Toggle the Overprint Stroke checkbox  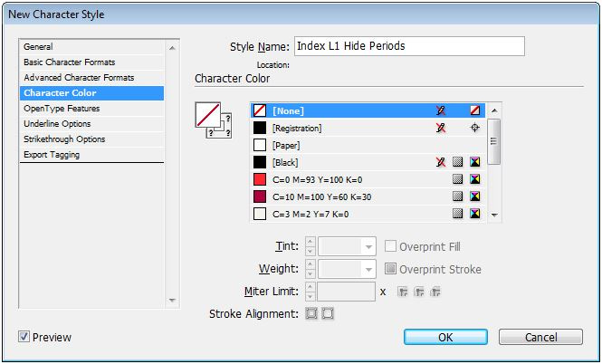[390, 269]
